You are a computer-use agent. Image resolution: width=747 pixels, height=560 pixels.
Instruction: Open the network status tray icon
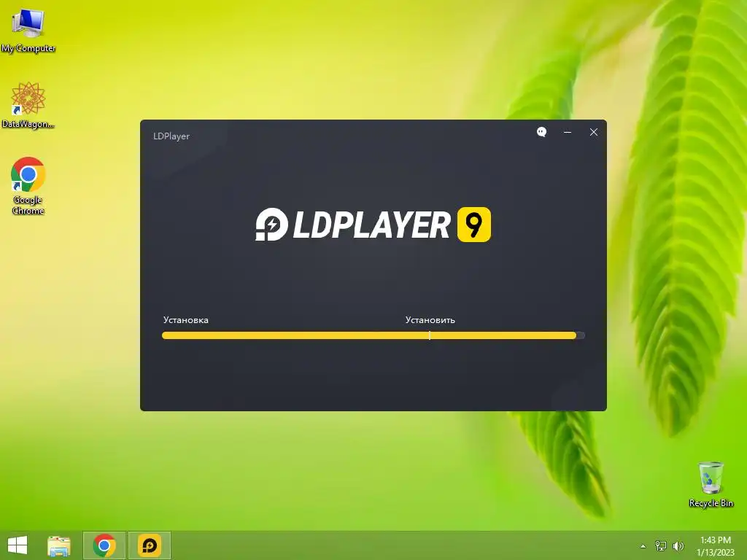661,545
